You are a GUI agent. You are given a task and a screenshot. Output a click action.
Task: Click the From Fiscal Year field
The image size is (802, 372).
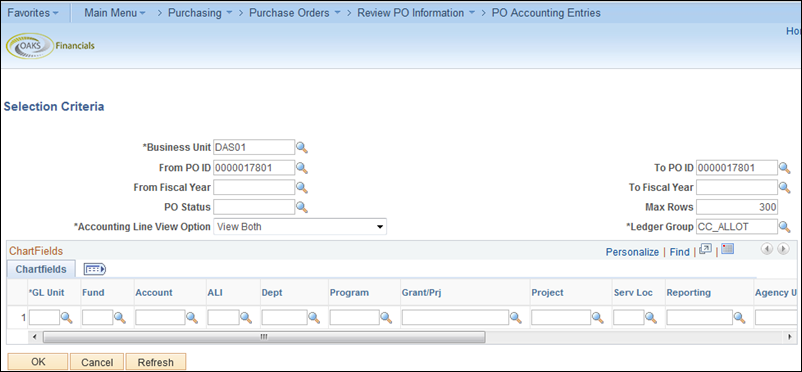[x=254, y=187]
